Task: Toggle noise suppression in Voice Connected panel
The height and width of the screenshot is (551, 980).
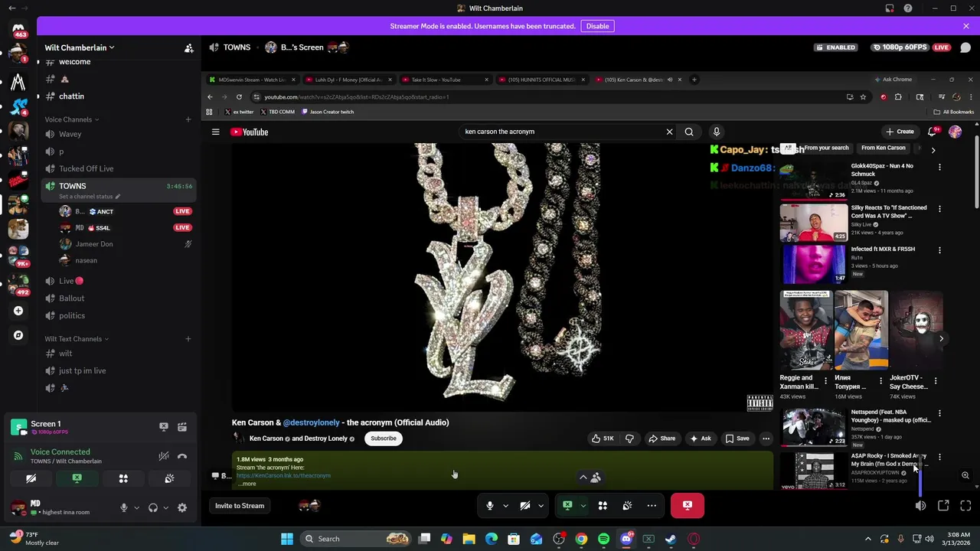Action: (x=163, y=456)
